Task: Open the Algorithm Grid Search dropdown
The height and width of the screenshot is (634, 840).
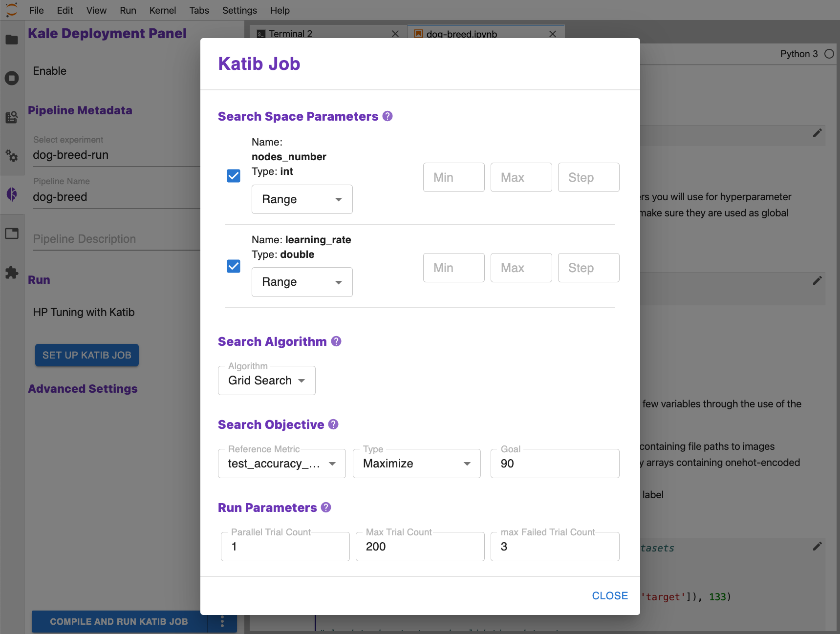Action: point(267,380)
